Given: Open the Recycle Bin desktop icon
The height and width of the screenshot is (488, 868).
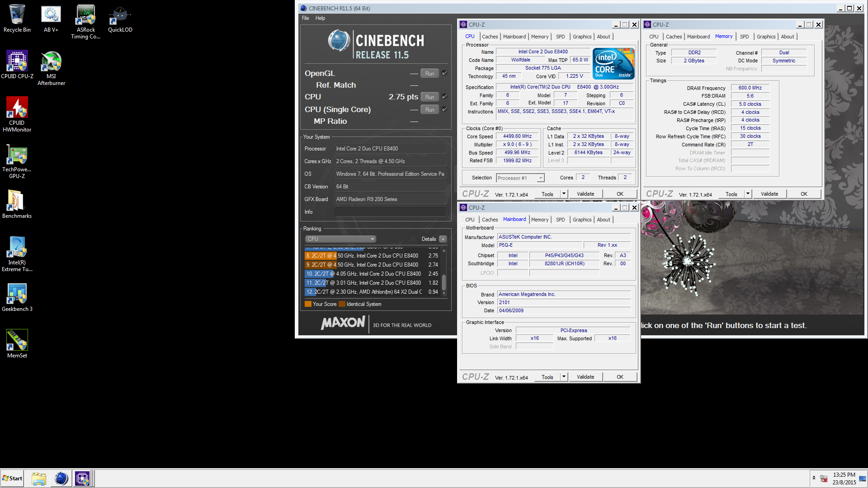Looking at the screenshot, I should pos(17,19).
